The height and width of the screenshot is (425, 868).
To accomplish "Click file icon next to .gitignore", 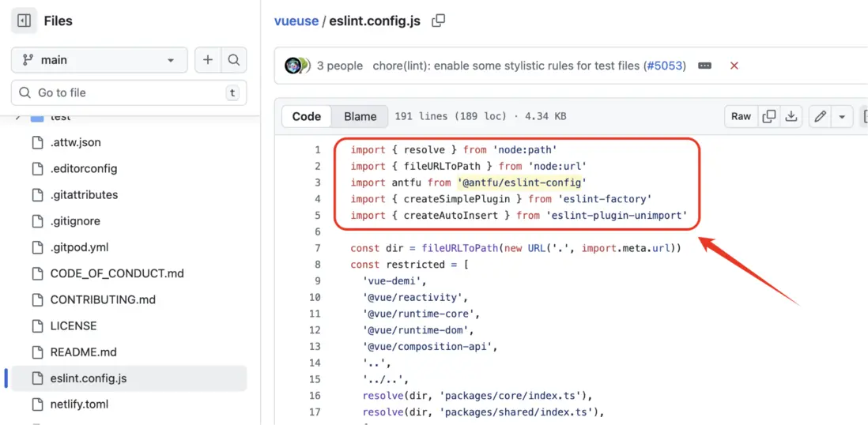I will pos(38,221).
